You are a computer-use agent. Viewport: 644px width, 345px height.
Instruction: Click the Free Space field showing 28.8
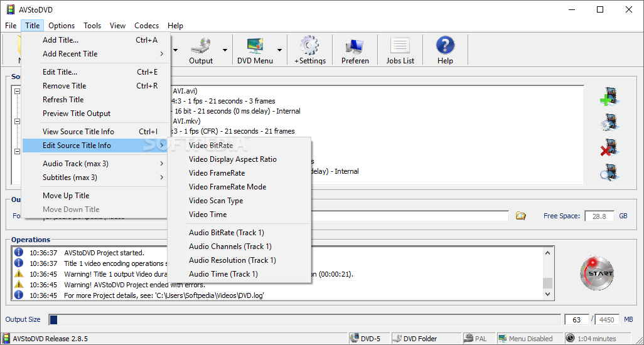(x=599, y=216)
